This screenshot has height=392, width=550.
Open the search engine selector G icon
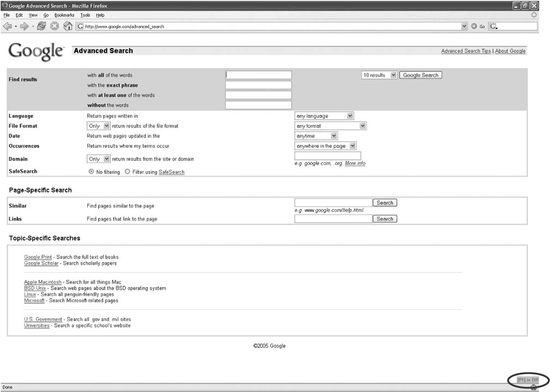click(493, 26)
